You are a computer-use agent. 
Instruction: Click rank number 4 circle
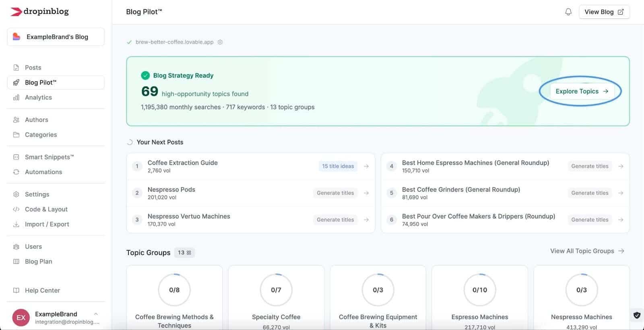tap(392, 166)
